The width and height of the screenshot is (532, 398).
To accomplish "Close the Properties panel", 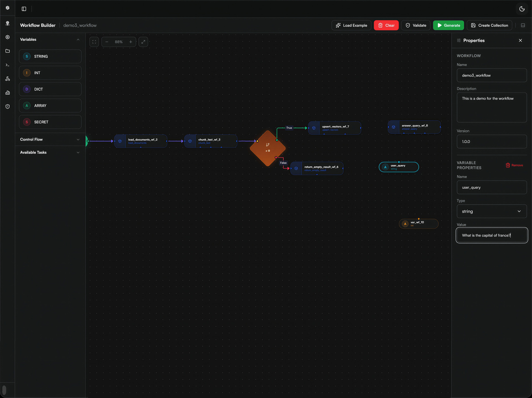I will coord(520,40).
